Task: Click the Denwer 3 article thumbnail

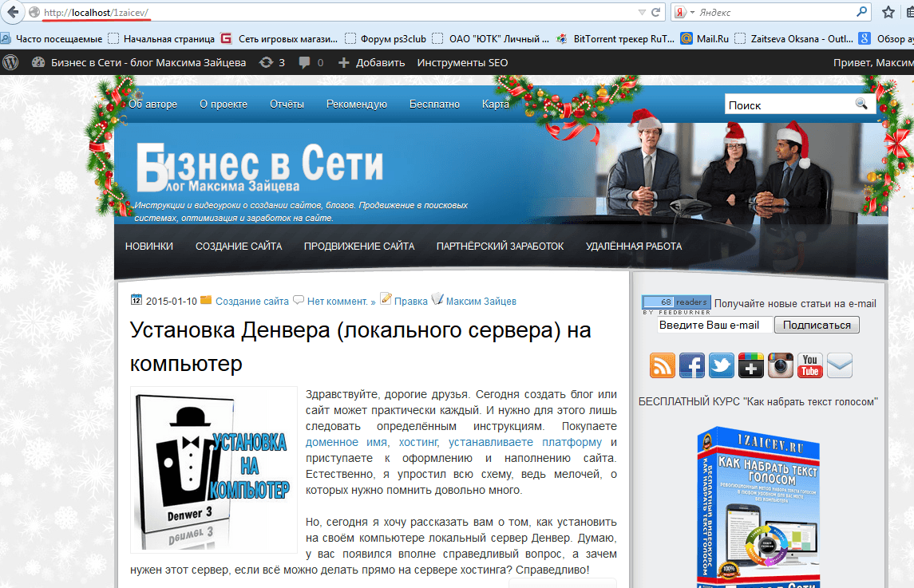Action: [214, 470]
